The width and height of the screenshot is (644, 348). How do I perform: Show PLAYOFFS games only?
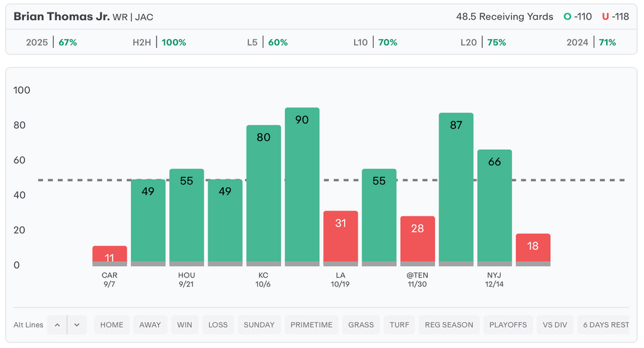pyautogui.click(x=508, y=325)
